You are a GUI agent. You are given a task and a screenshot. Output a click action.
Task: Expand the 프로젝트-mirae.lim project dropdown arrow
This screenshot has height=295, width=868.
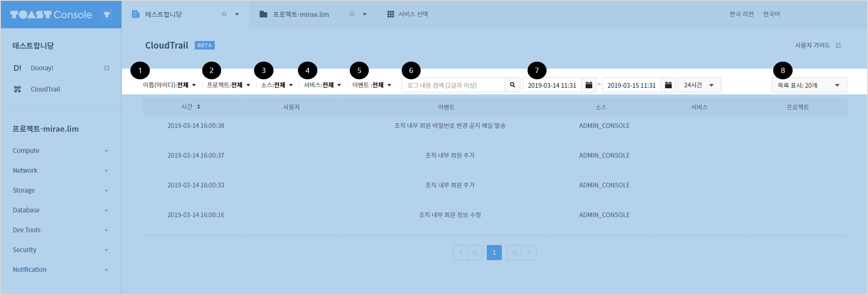click(364, 14)
